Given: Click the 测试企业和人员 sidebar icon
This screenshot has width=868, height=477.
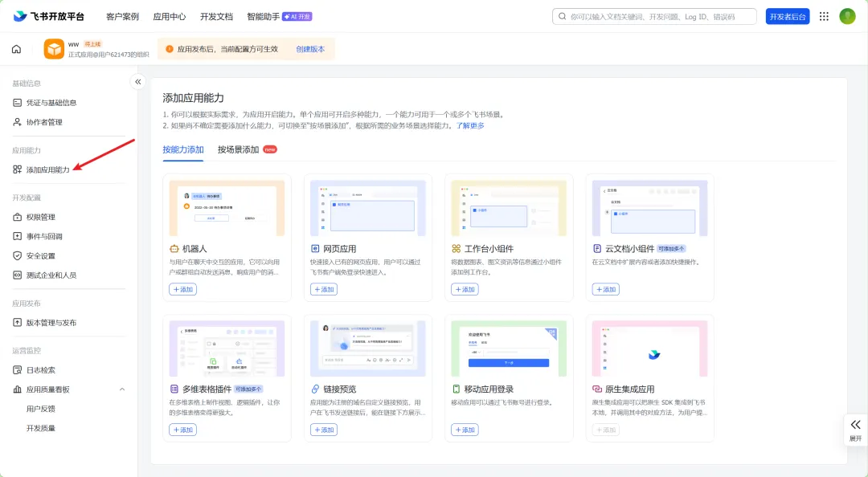Looking at the screenshot, I should click(x=17, y=275).
